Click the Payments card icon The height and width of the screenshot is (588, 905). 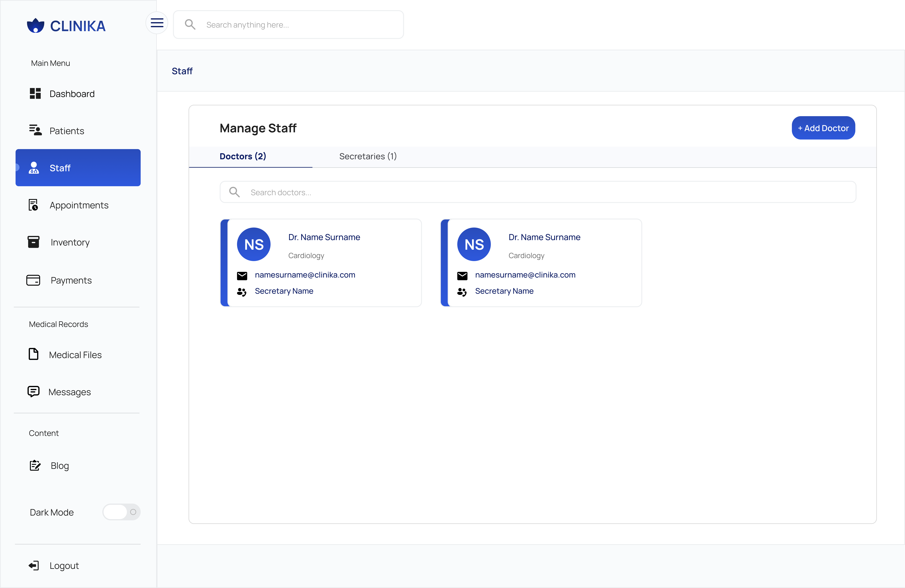click(33, 280)
